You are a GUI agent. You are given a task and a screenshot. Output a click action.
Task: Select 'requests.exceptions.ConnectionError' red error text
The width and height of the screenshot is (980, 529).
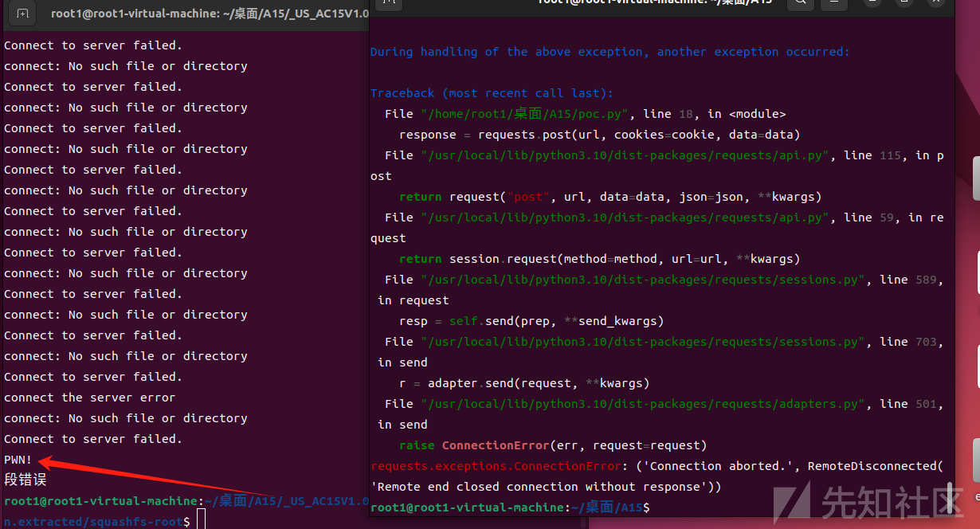coord(496,466)
